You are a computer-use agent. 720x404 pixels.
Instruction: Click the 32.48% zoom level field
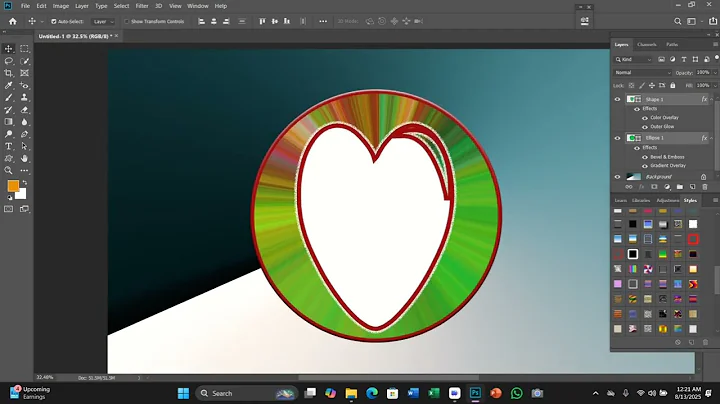(45, 377)
